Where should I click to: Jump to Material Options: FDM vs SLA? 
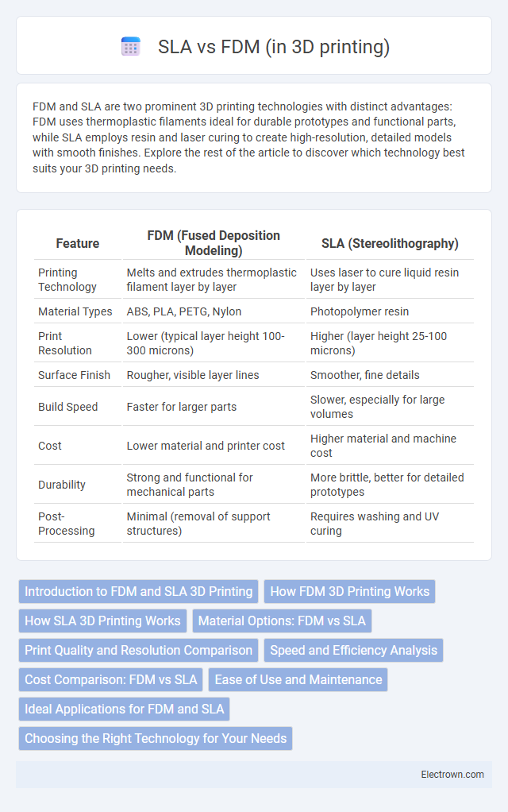click(x=282, y=621)
